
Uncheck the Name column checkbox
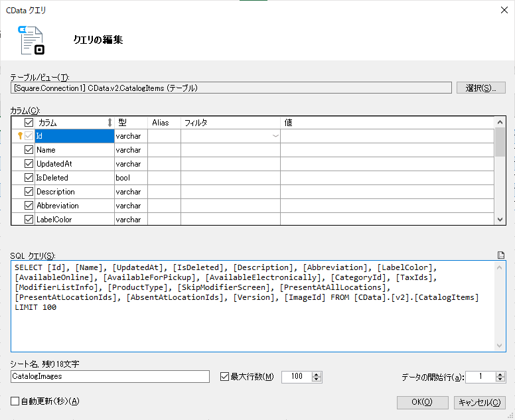[29, 150]
